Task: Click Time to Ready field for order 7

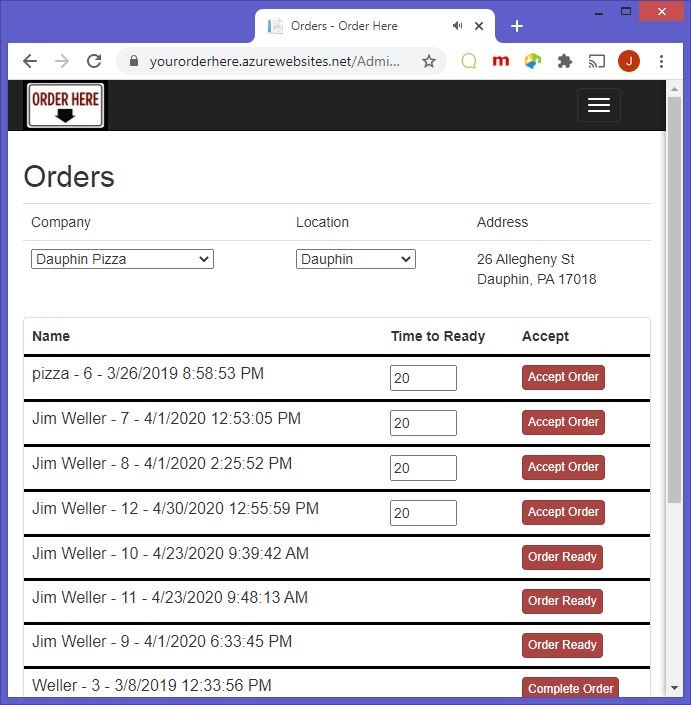Action: coord(423,423)
